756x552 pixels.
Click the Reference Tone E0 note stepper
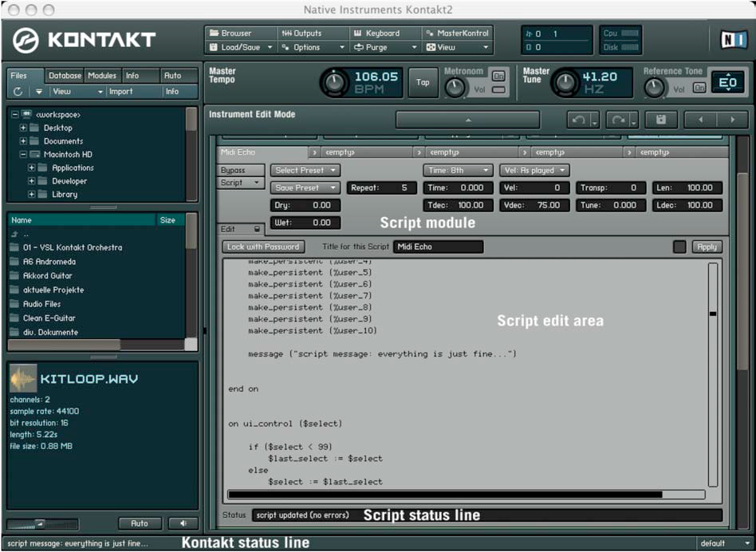(x=727, y=82)
